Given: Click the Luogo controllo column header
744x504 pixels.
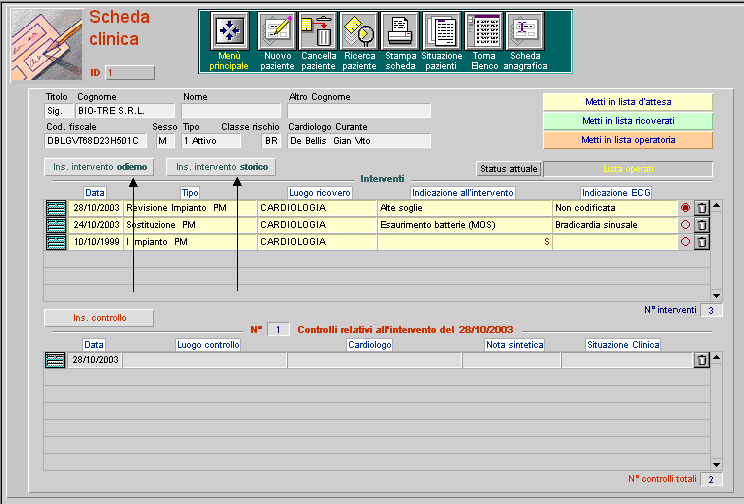Looking at the screenshot, I should coord(208,345).
